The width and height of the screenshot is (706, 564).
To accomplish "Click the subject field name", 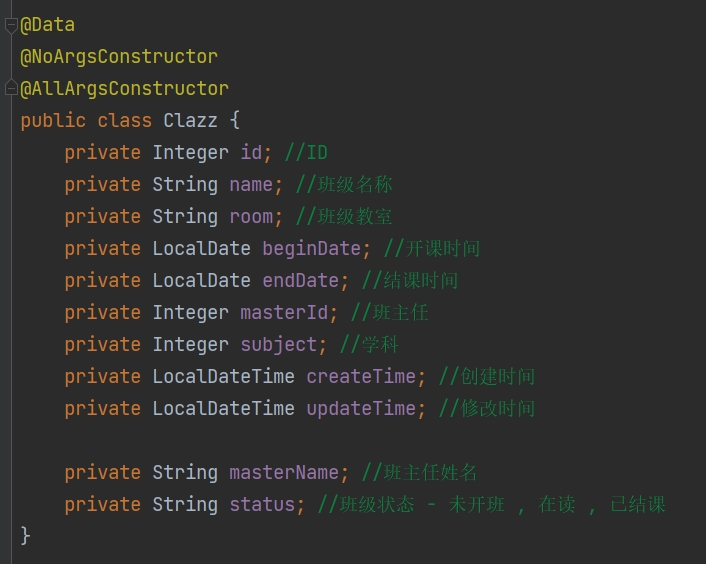I will click(278, 345).
